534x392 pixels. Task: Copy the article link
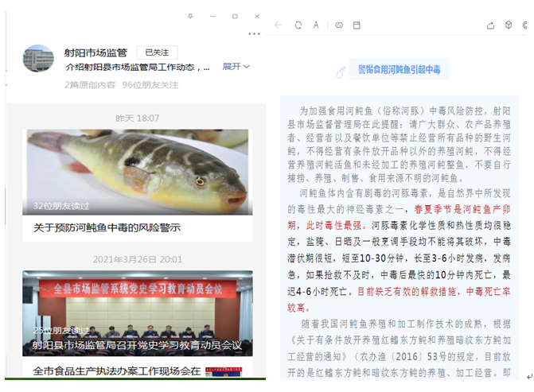tap(338, 25)
